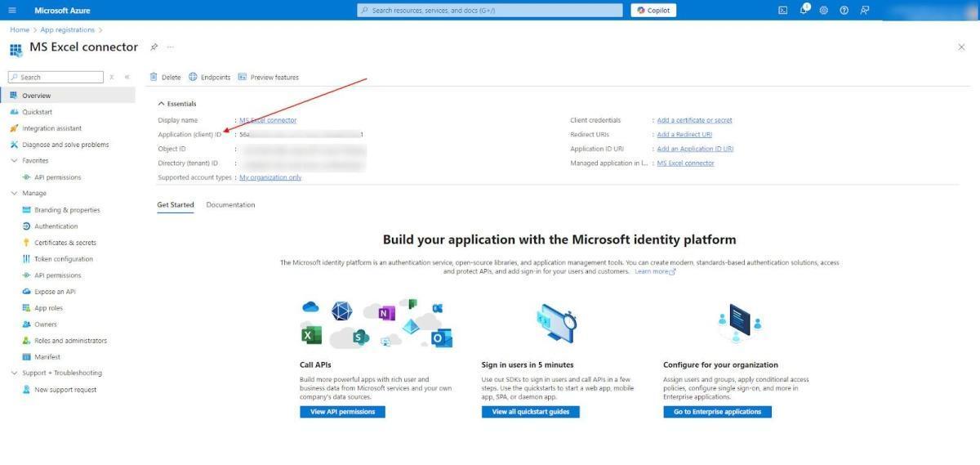Click Add a certificate or secret link
Viewport: 980px width, 465px height.
click(694, 120)
